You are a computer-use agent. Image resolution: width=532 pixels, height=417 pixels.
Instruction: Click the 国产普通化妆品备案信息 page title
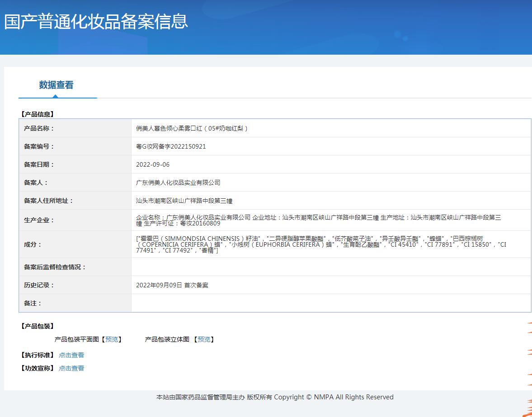(96, 22)
